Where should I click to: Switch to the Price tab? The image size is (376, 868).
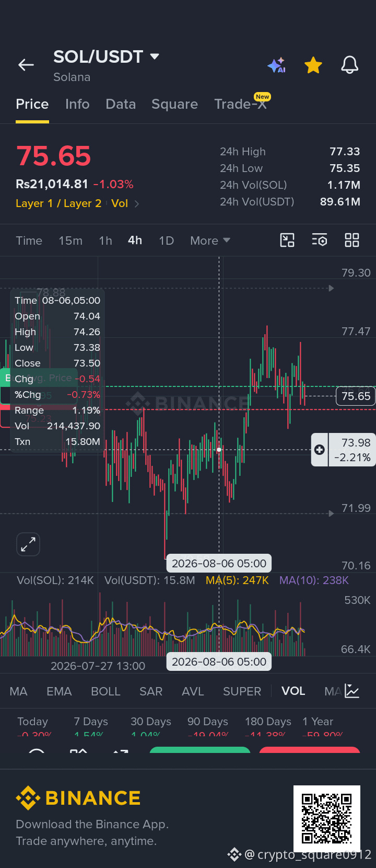point(32,104)
